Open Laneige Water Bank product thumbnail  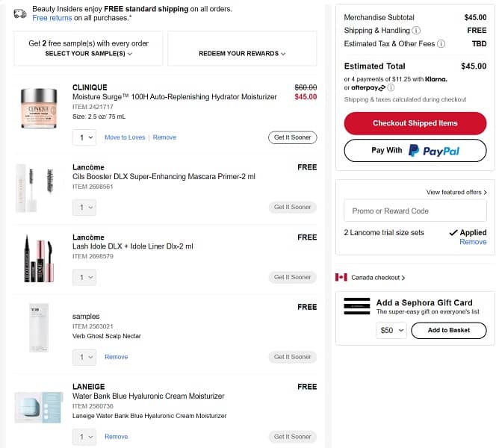click(37, 408)
